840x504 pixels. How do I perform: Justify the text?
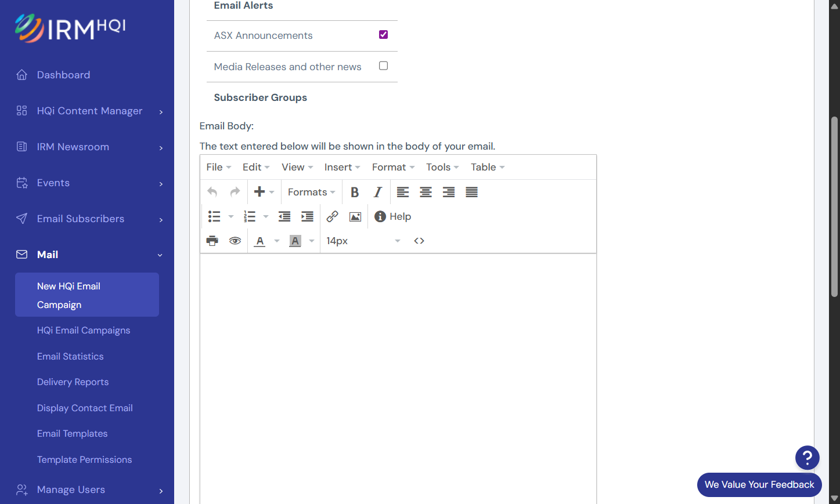point(471,192)
